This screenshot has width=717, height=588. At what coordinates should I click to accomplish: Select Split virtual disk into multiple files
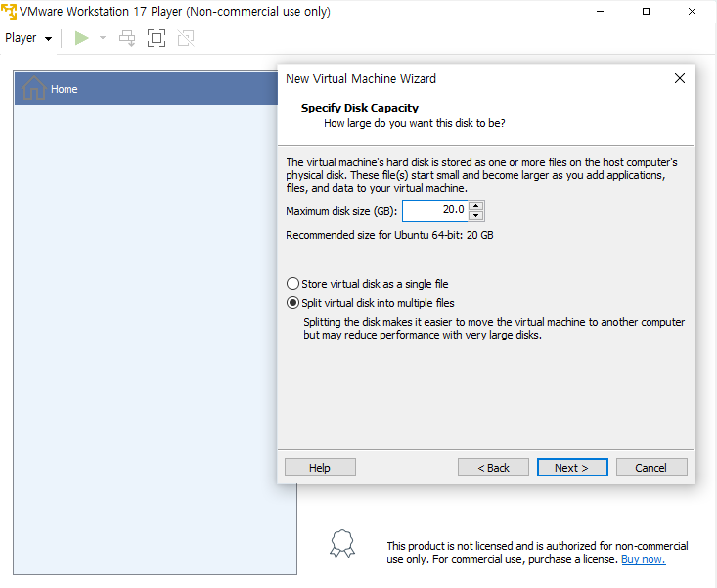[x=370, y=303]
